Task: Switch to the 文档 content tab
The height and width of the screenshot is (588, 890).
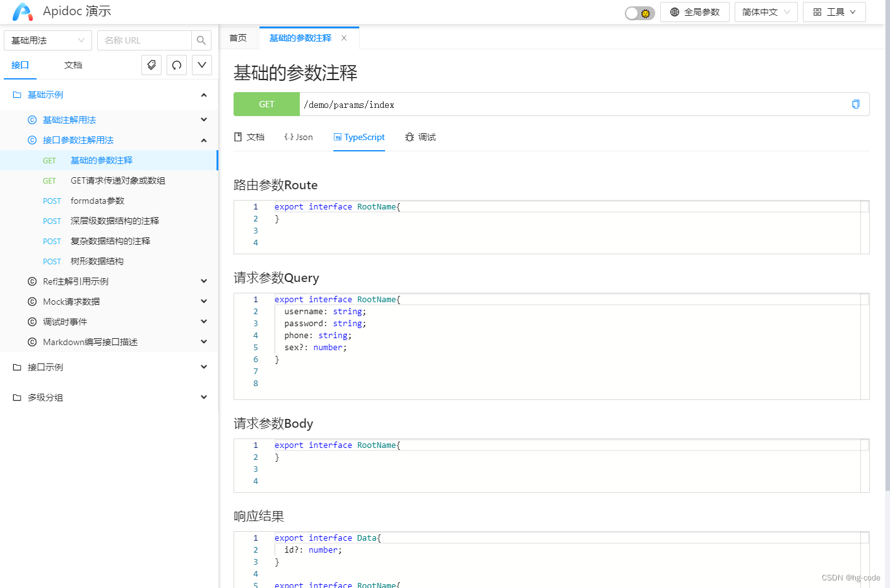Action: point(249,137)
